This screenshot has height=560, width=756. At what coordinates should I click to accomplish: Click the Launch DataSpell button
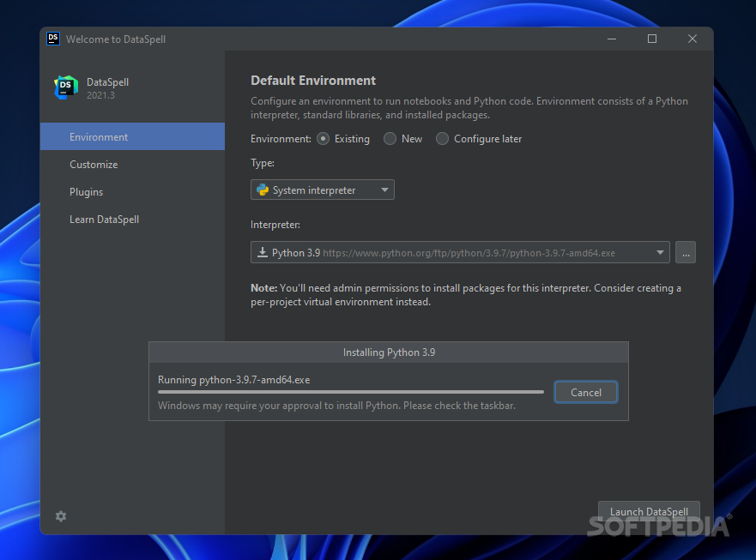[x=649, y=511]
